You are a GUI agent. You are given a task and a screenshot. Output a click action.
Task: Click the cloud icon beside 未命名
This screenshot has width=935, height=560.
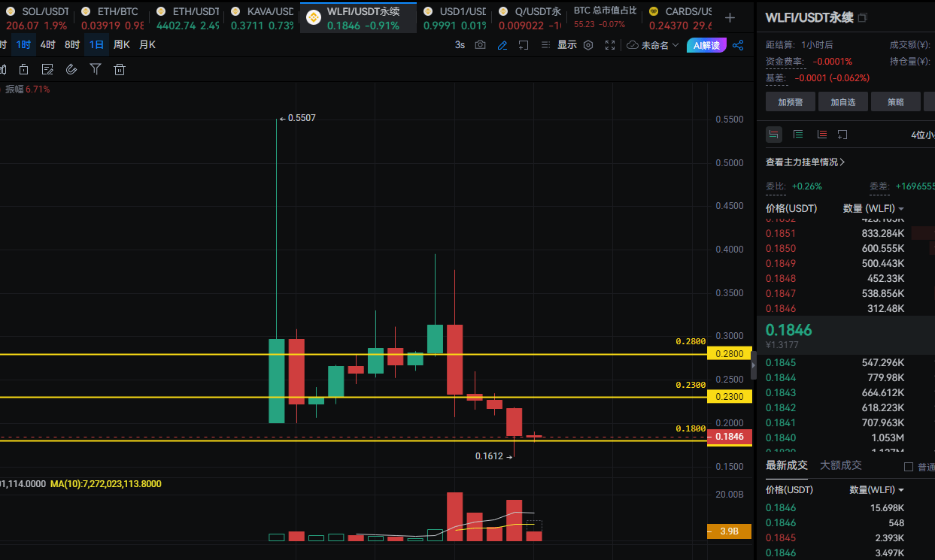[x=633, y=45]
